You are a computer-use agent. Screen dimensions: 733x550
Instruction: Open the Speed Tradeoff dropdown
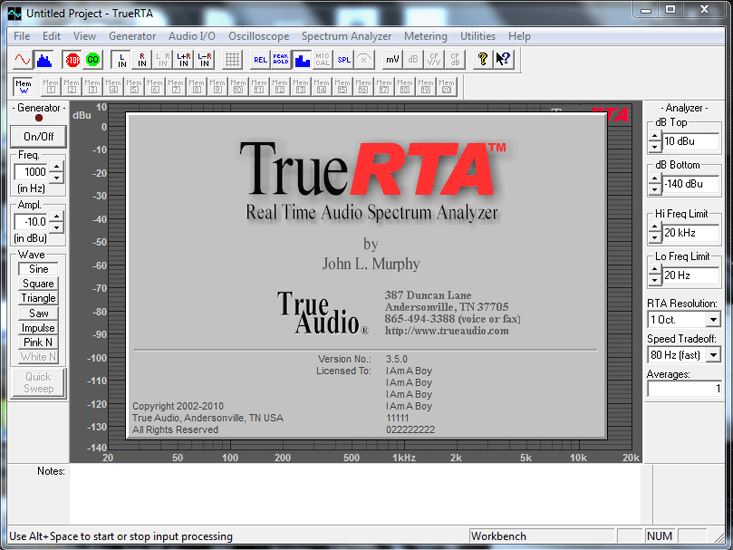tap(713, 355)
